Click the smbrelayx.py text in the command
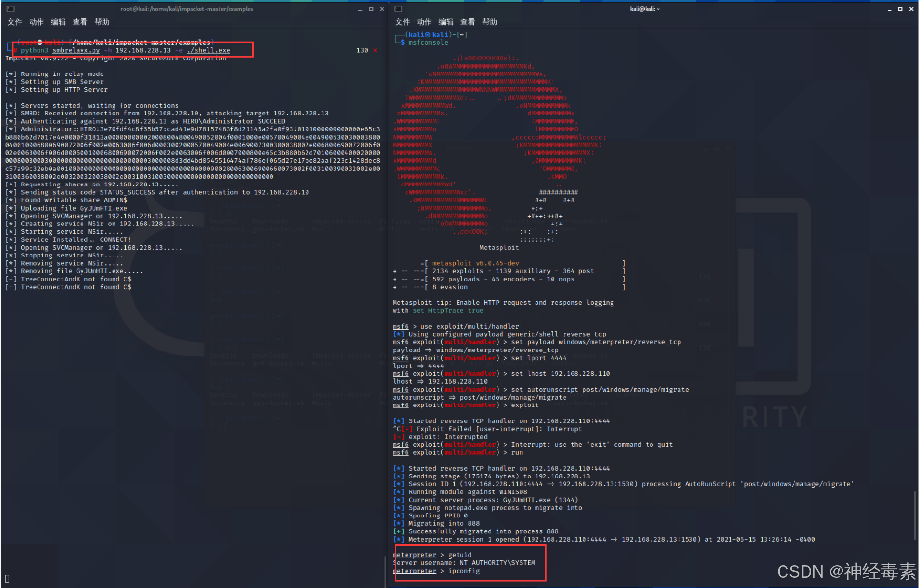This screenshot has height=588, width=919. pyautogui.click(x=76, y=50)
